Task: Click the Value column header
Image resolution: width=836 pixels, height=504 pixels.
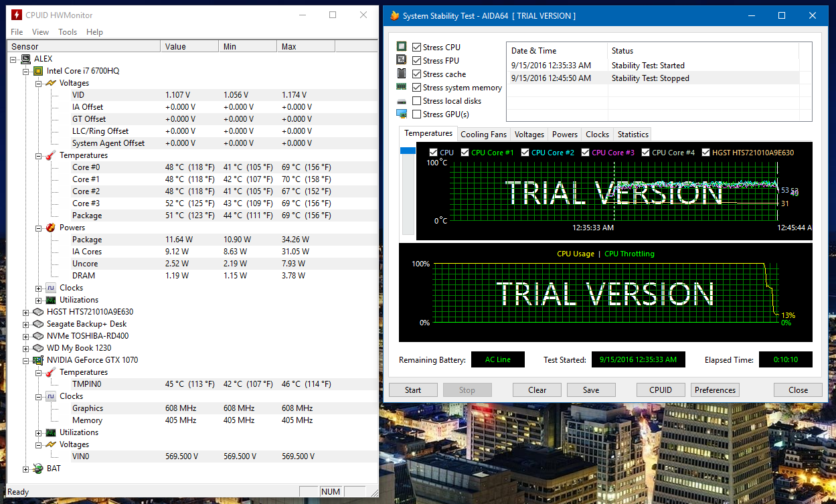Action: coord(175,47)
